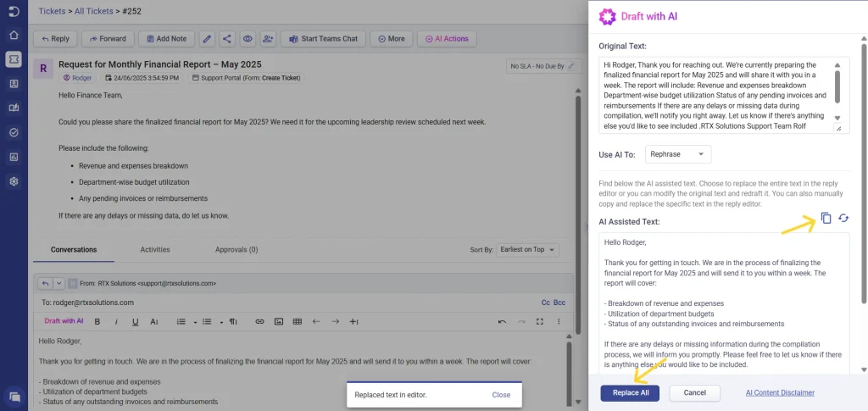The image size is (868, 411).
Task: Click the Rodger requester chip
Action: pos(78,78)
